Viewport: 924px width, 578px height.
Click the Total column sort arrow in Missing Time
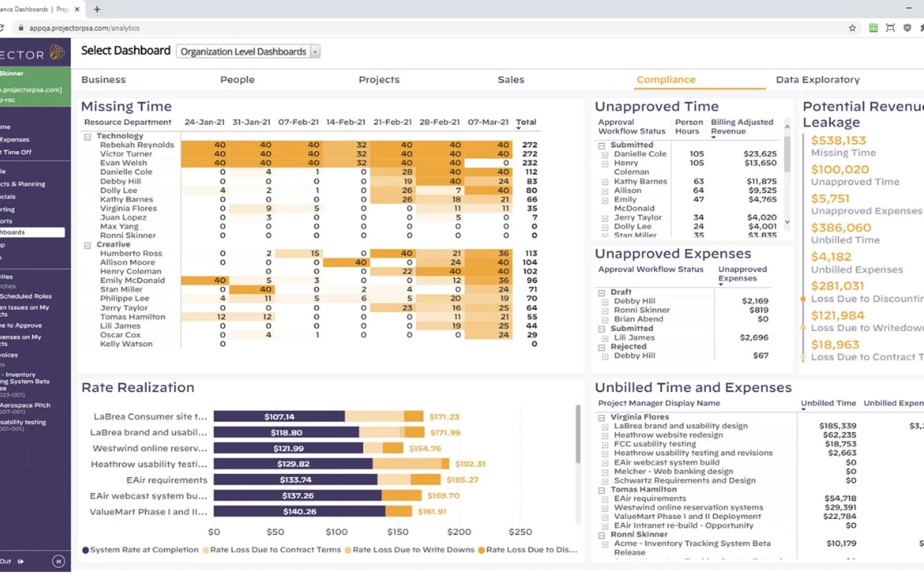[x=519, y=128]
